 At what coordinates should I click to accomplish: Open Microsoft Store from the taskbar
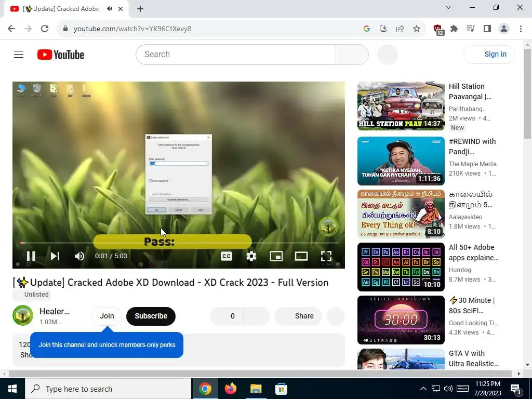pos(281,389)
